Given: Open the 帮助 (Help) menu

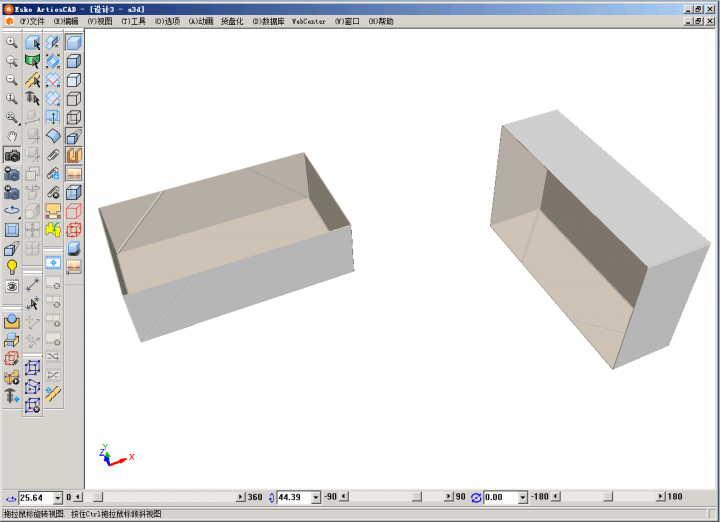Looking at the screenshot, I should click(381, 21).
